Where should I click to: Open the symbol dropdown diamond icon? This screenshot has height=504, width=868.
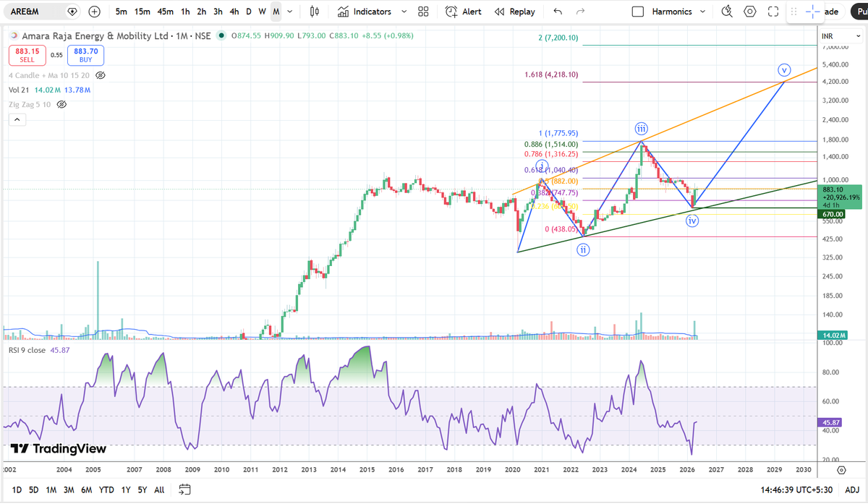point(72,12)
